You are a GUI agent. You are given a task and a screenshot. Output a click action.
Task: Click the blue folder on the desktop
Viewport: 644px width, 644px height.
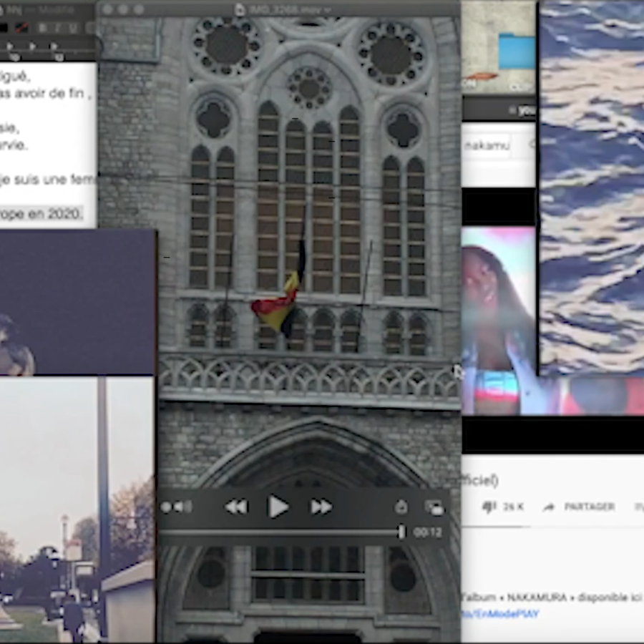tap(517, 52)
